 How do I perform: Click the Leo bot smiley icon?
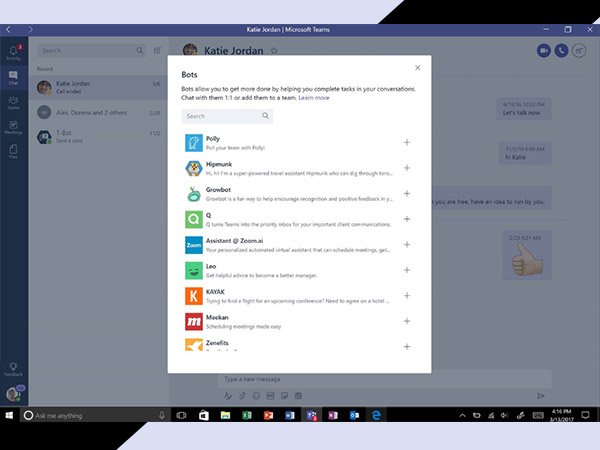(194, 271)
